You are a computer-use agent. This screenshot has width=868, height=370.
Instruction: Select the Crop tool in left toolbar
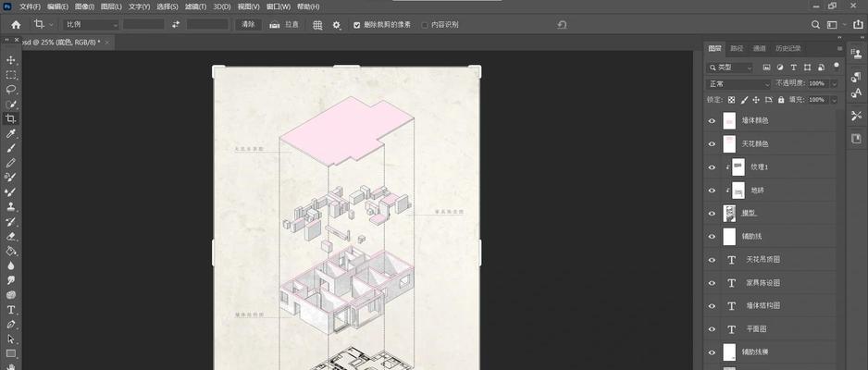click(10, 118)
